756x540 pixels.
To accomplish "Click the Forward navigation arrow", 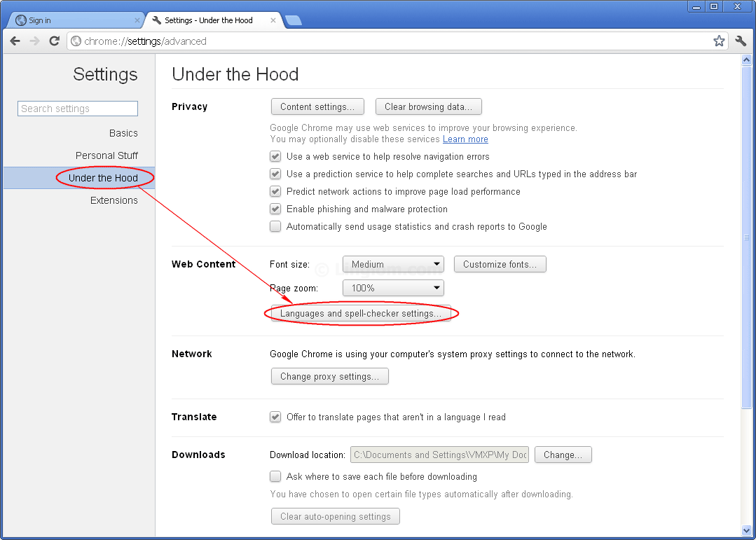I will pos(34,41).
